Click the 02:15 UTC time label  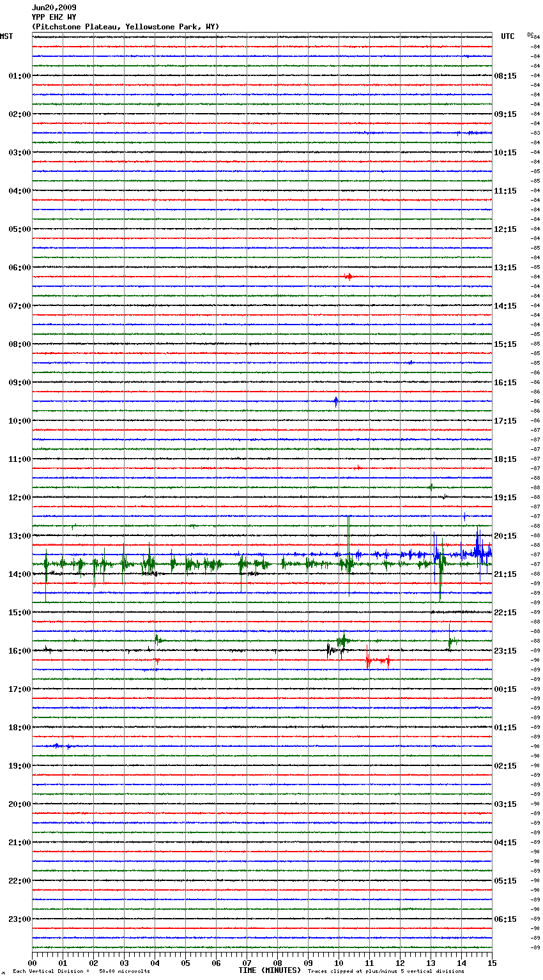[x=505, y=766]
